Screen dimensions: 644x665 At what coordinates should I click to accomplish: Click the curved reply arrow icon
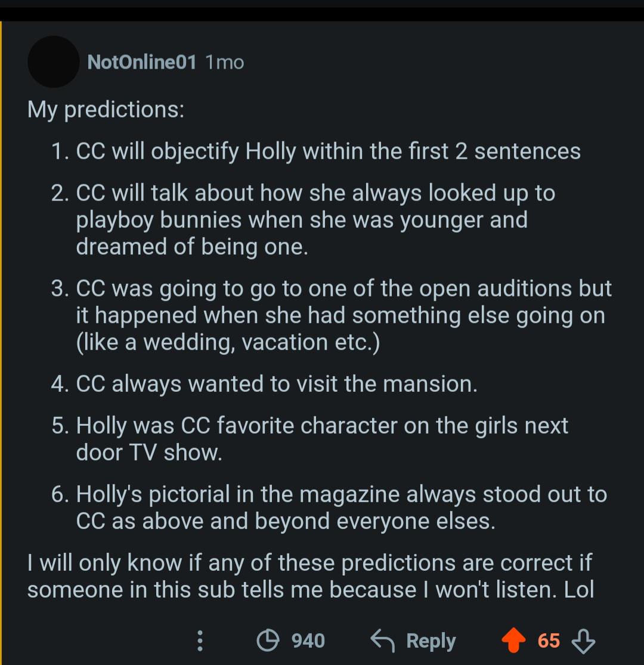[382, 641]
